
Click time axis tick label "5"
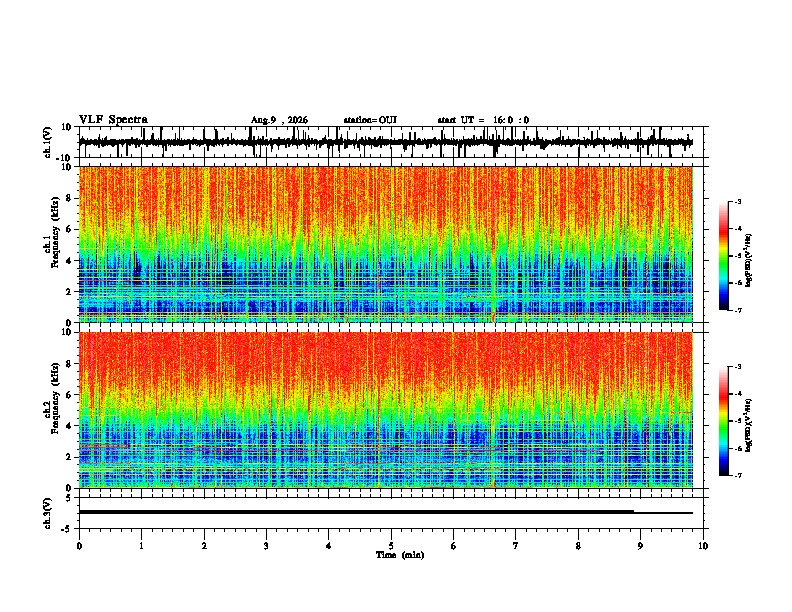[x=391, y=546]
